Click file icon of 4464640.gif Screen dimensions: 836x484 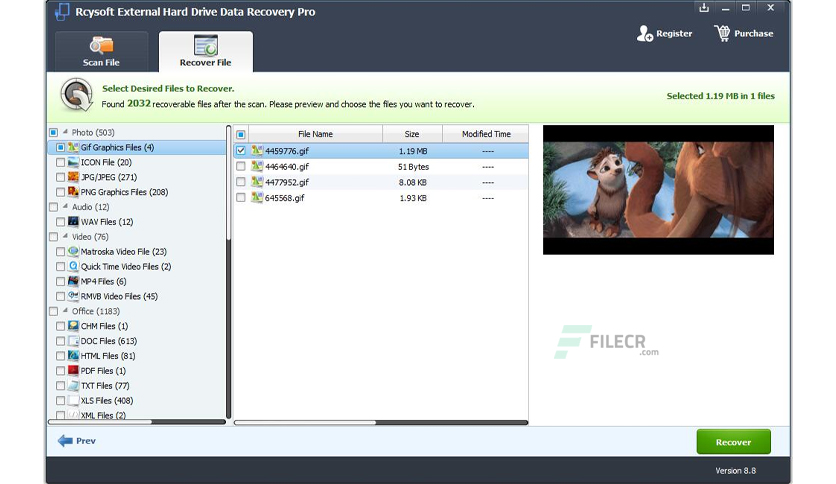[x=257, y=166]
